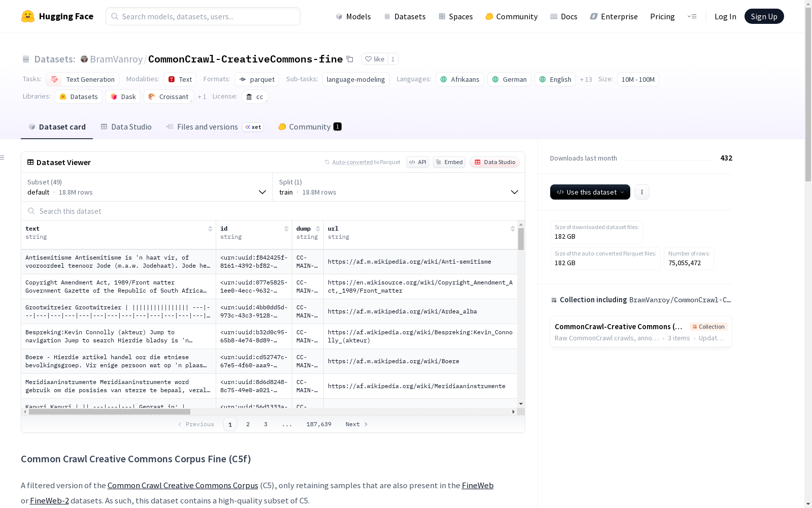Screen dimensions: 812x508
Task: Filter by German language tag
Action: (x=510, y=79)
